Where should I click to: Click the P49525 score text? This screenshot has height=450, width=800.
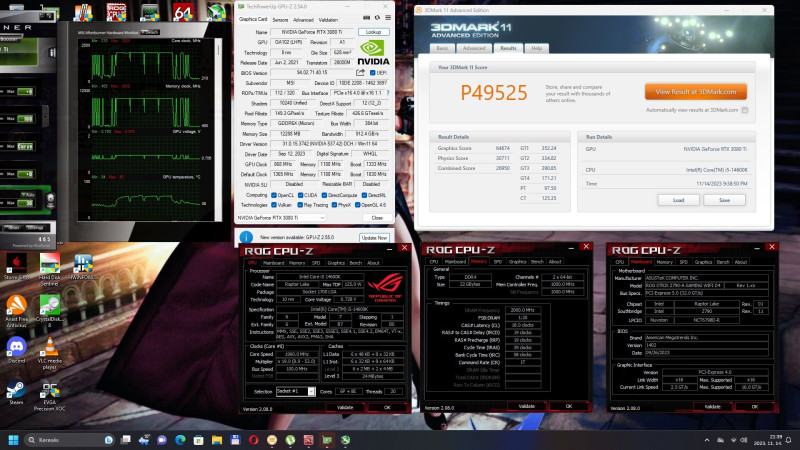[493, 93]
